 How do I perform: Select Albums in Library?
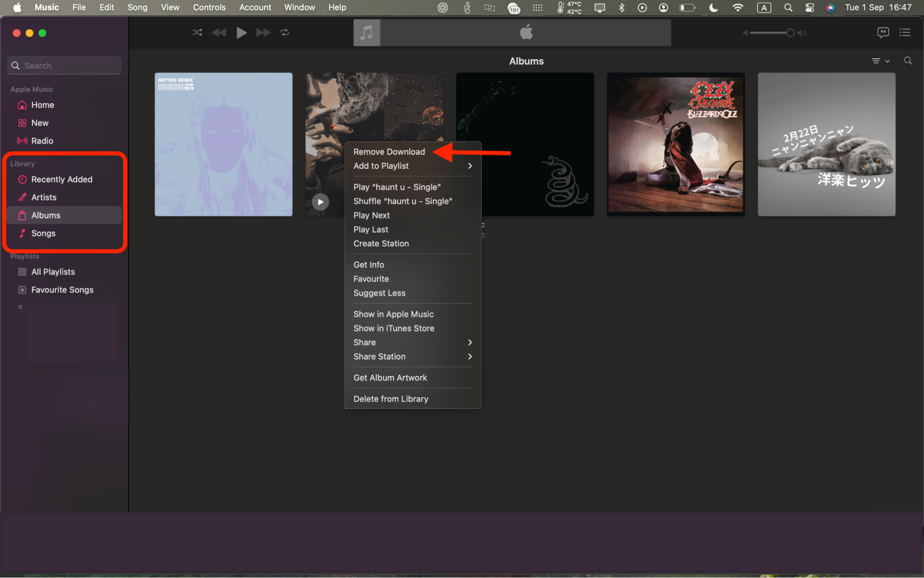(64, 215)
